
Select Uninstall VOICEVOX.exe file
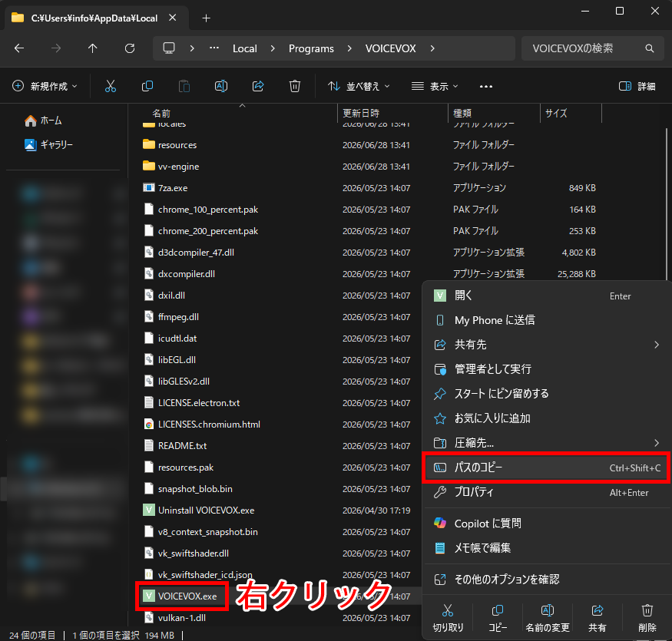pos(198,510)
